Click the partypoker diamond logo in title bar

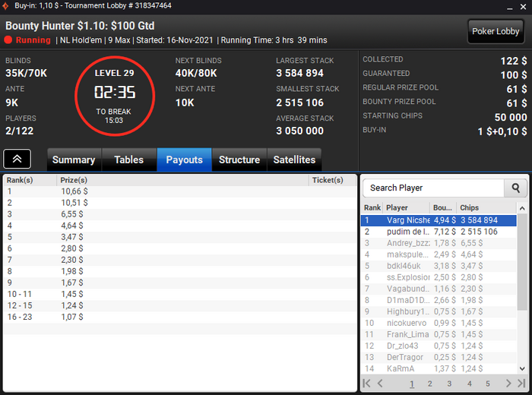click(x=5, y=6)
